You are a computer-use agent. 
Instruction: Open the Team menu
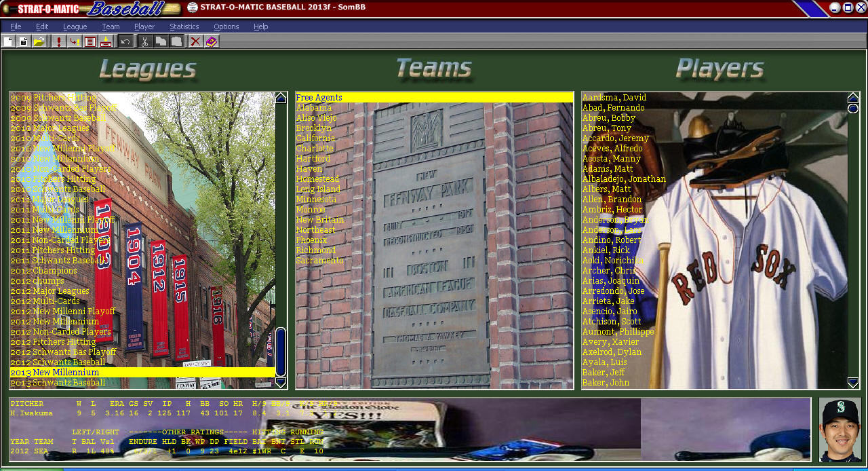point(111,26)
